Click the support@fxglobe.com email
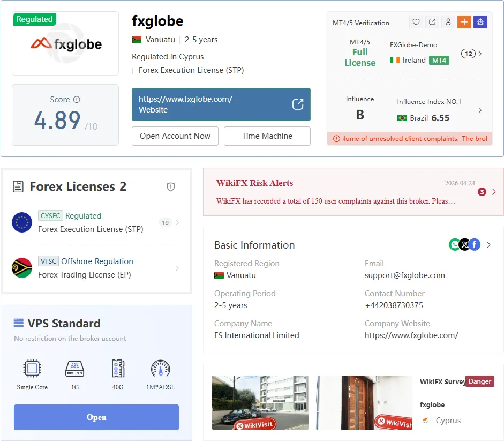 405,275
